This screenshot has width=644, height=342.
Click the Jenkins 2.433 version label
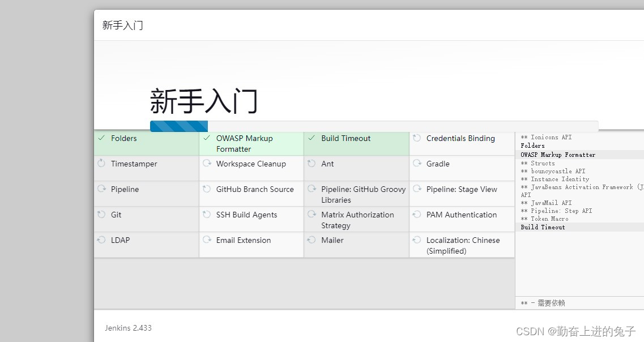[128, 328]
